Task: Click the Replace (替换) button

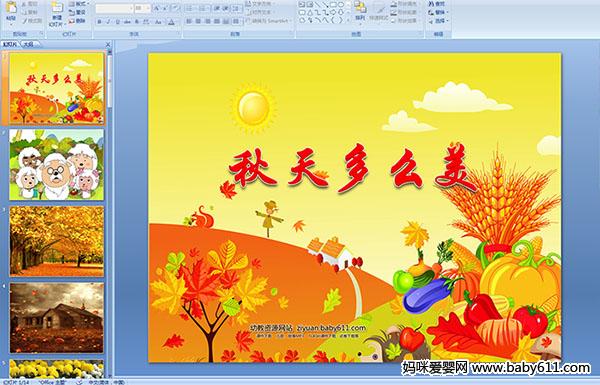Action: tap(438, 12)
